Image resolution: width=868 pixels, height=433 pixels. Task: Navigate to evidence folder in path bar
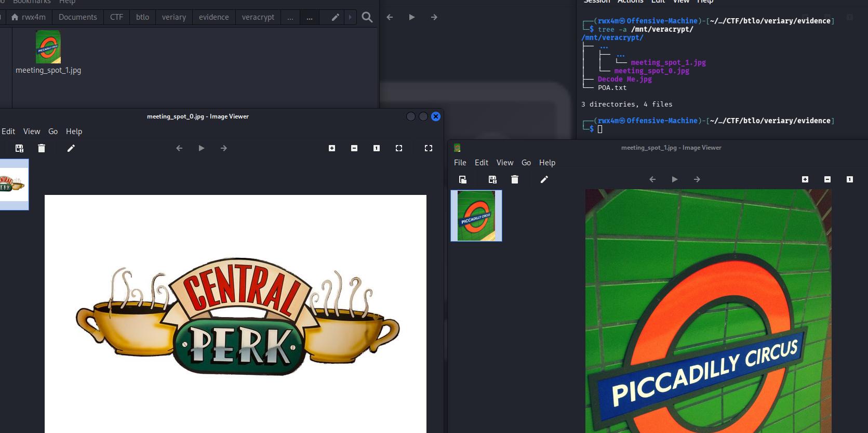pyautogui.click(x=213, y=17)
